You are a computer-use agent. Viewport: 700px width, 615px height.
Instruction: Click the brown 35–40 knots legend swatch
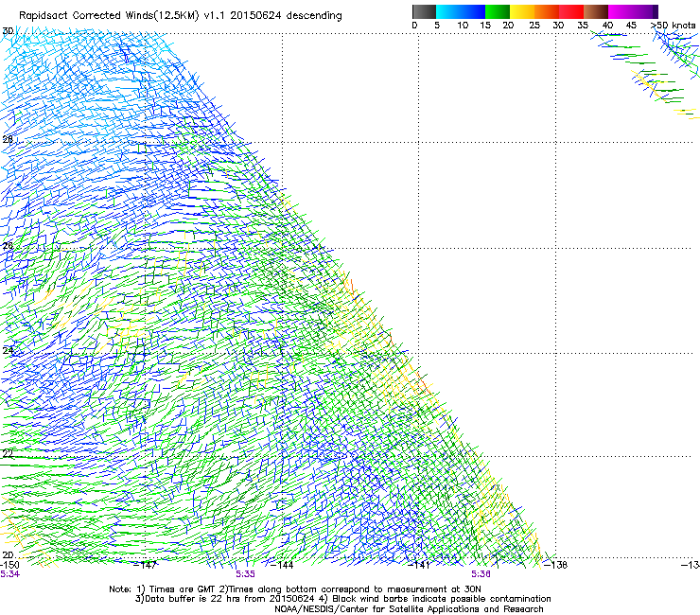pos(596,11)
